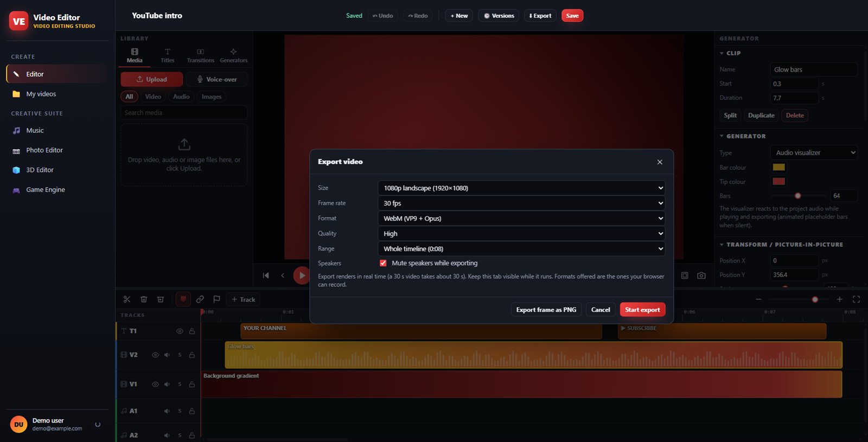868x442 pixels.
Task: Add a marker with the flag icon
Action: pyautogui.click(x=216, y=299)
